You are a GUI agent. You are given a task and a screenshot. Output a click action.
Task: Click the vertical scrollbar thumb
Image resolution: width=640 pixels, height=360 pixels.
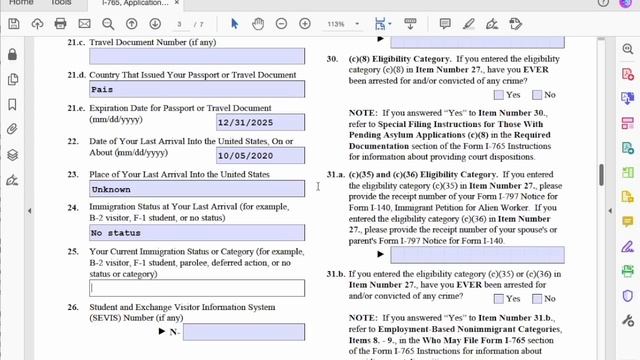(601, 175)
